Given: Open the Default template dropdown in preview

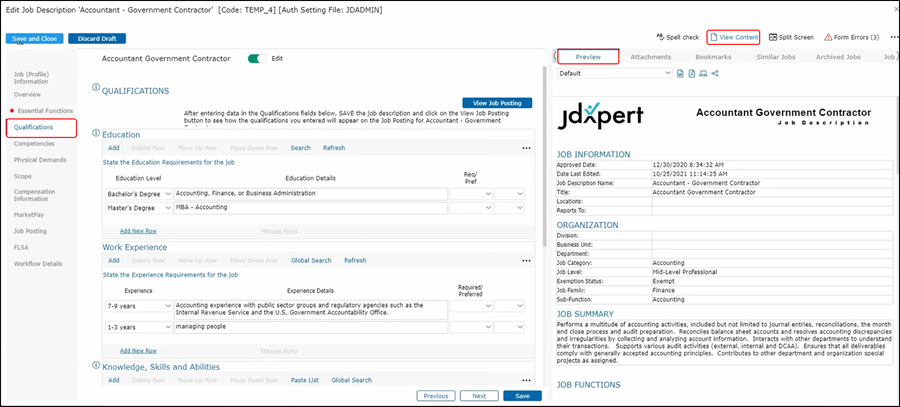Looking at the screenshot, I should pyautogui.click(x=613, y=74).
